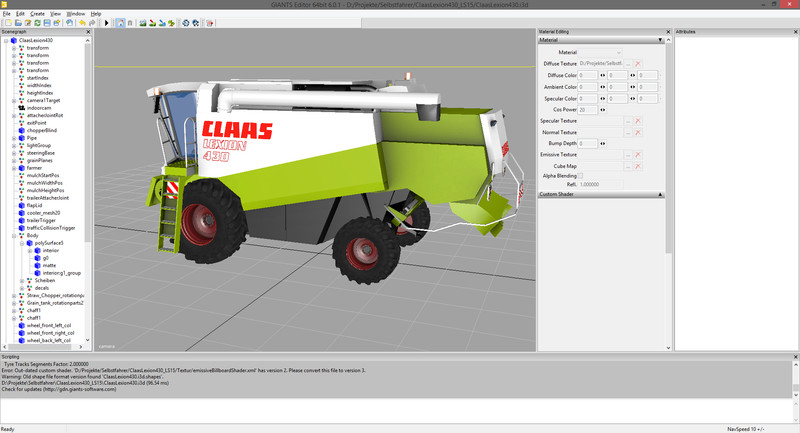This screenshot has height=433, width=800.
Task: Remove the Normal Texture with red X
Action: pyautogui.click(x=637, y=132)
